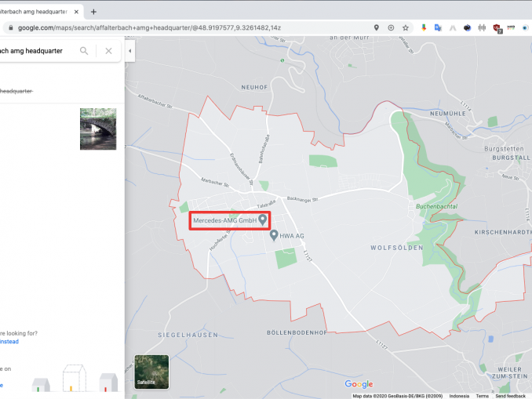The width and height of the screenshot is (532, 399).
Task: Click the install plus-circle icon in address bar
Action: click(x=391, y=27)
